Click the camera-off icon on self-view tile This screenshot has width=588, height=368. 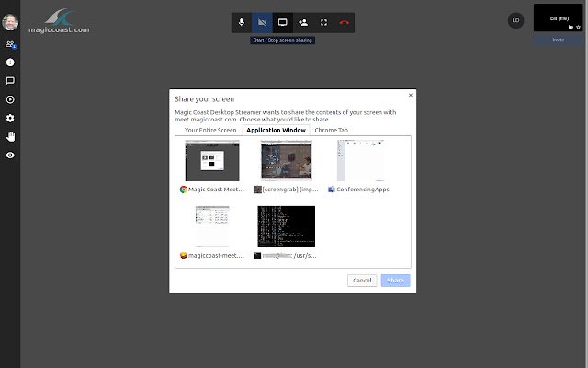tap(571, 27)
